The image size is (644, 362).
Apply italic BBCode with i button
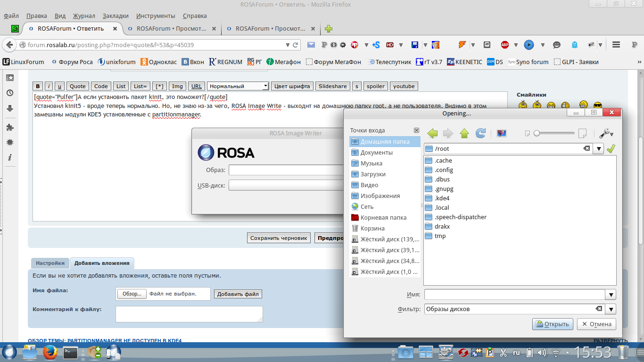coord(49,86)
